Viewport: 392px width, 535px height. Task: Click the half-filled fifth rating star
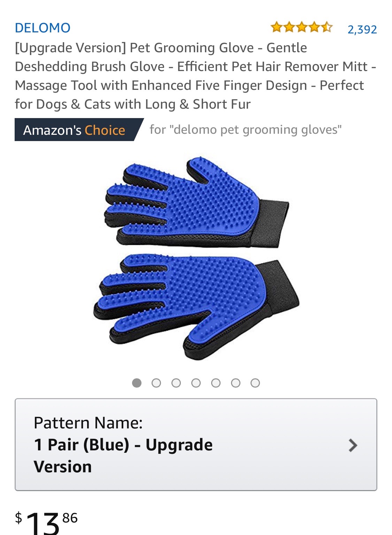point(326,27)
